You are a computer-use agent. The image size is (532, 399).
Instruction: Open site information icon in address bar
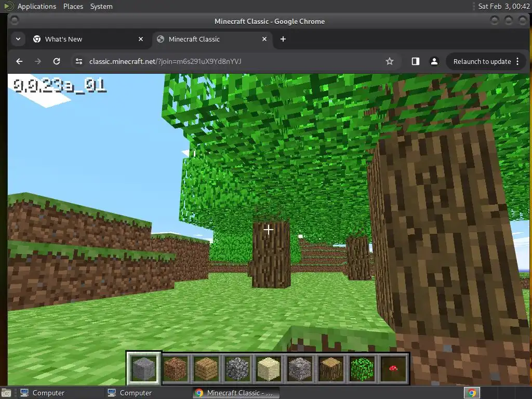point(79,61)
